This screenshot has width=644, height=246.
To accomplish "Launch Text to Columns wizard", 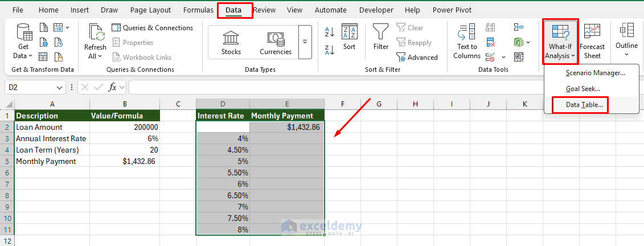I will (467, 42).
